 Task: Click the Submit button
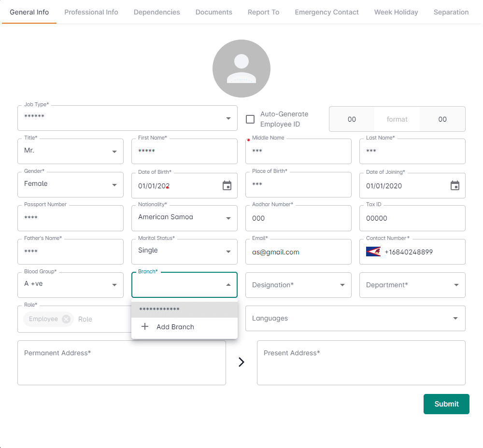[446, 404]
